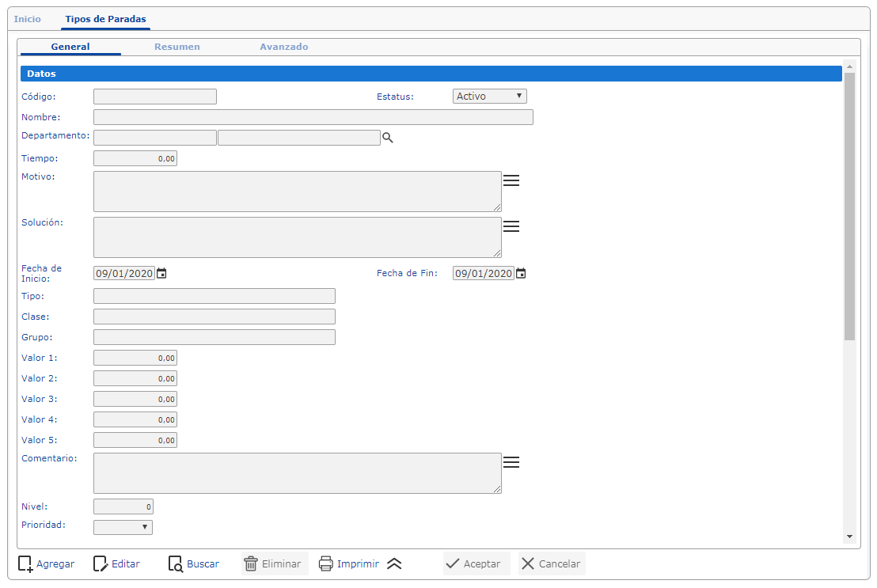Open the Comentario field menu icon
Image resolution: width=877 pixels, height=588 pixels.
click(511, 462)
